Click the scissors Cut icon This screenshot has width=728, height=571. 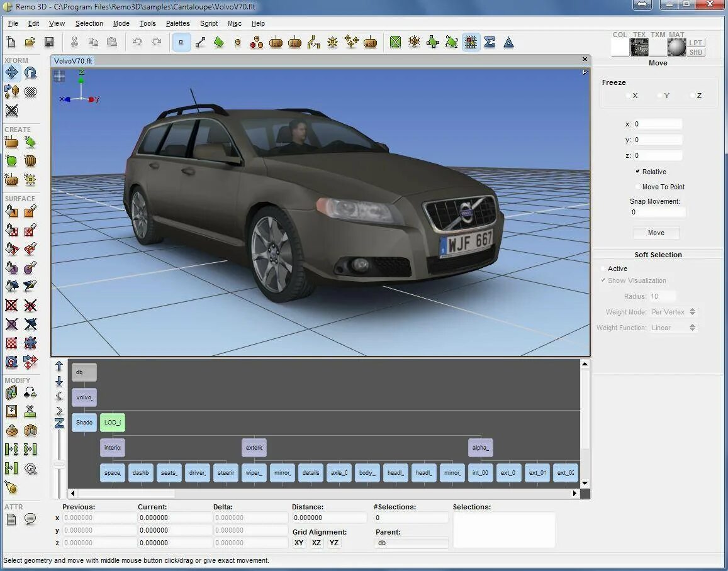tap(74, 42)
